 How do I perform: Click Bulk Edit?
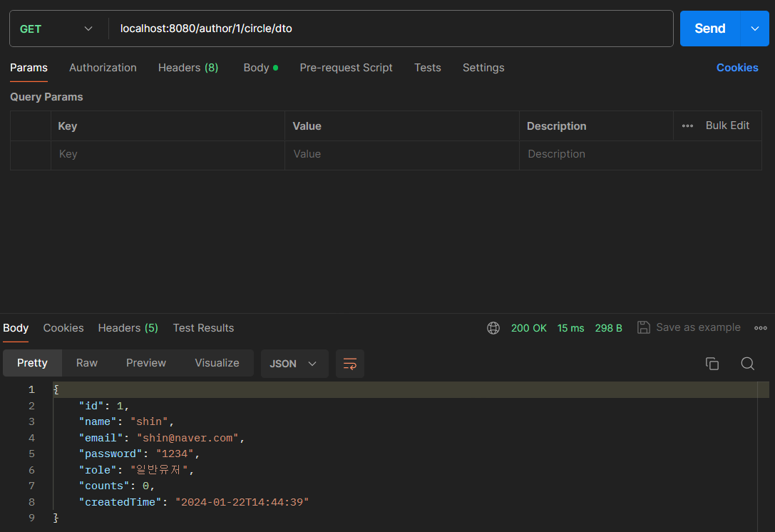727,126
